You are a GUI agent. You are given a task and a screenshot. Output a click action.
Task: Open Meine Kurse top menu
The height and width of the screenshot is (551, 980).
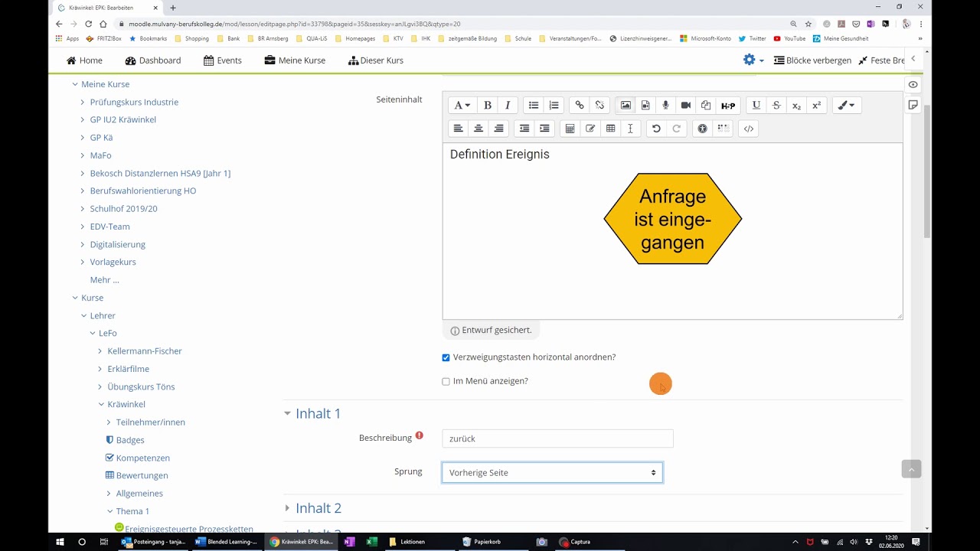coord(295,60)
